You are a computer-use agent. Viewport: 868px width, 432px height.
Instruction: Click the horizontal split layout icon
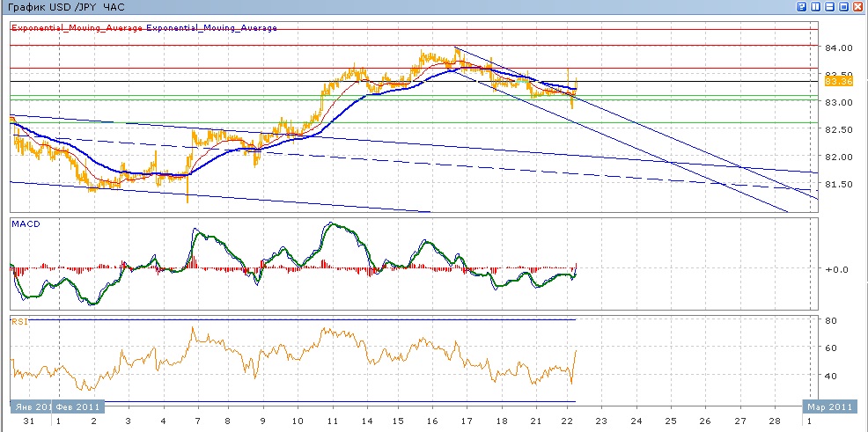(x=830, y=7)
